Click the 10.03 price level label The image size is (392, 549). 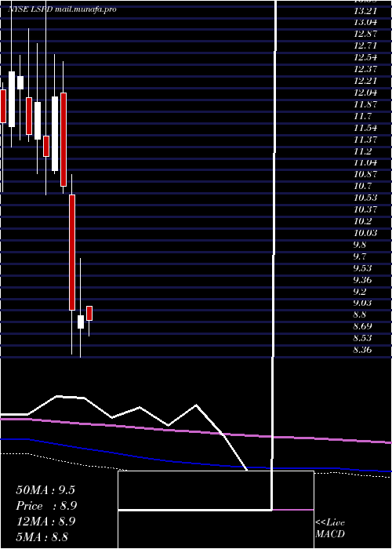tap(365, 233)
